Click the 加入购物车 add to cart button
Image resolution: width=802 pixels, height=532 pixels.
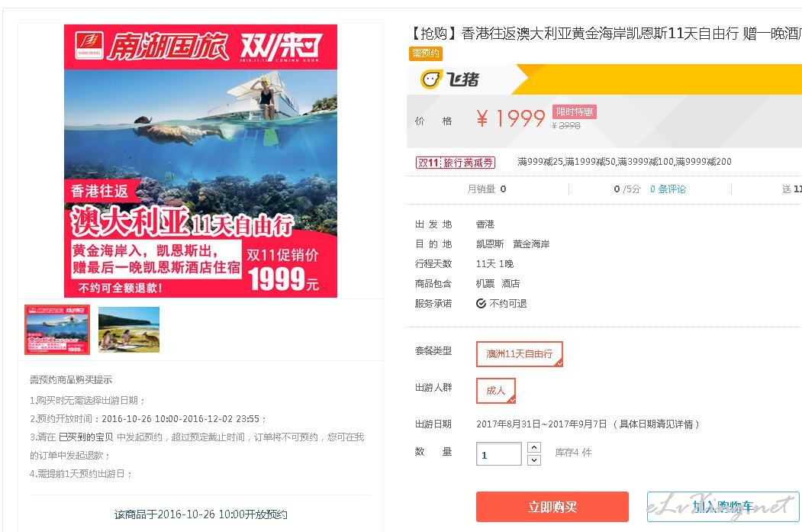(723, 507)
